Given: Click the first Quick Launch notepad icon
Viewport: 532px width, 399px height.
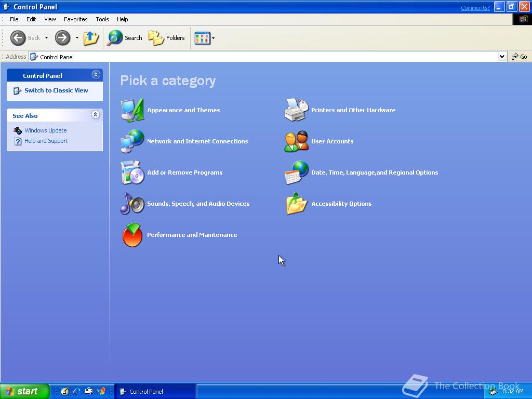Looking at the screenshot, I should pyautogui.click(x=65, y=391).
